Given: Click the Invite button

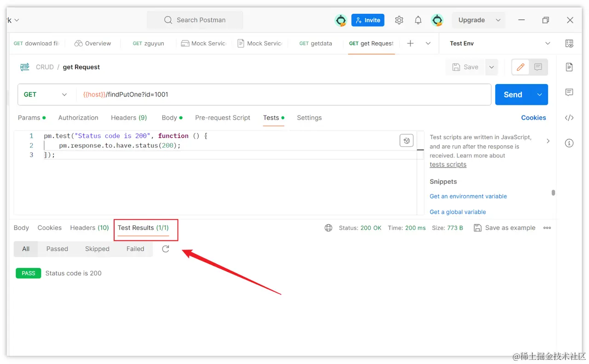Looking at the screenshot, I should click(x=368, y=20).
